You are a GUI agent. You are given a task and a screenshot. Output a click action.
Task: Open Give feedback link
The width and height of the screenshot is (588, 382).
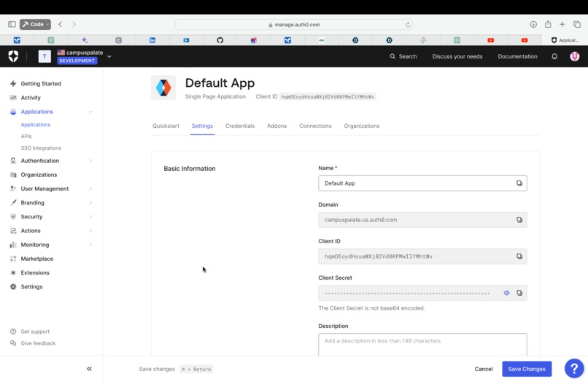(x=38, y=343)
